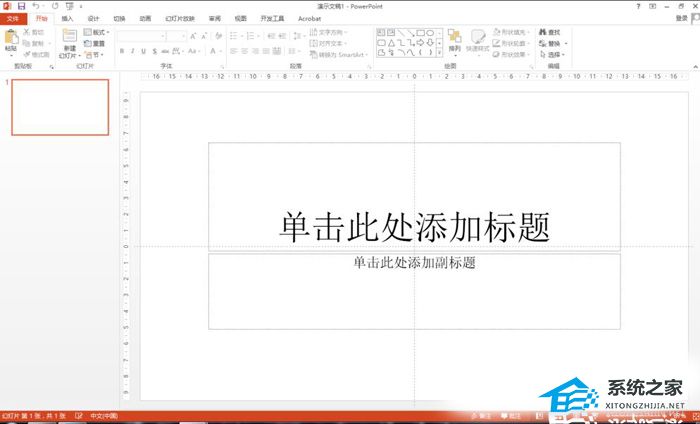
Task: Open the Insert (插入) ribbon tab
Action: (x=67, y=18)
